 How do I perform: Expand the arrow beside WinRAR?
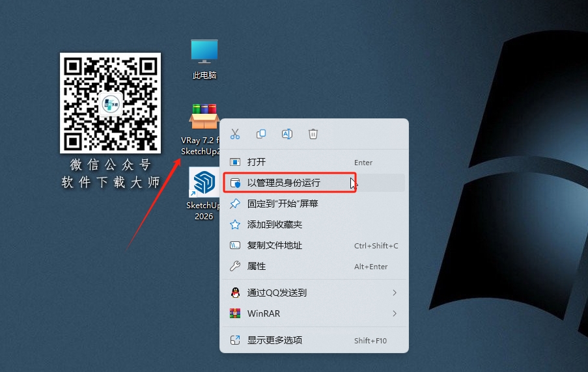[395, 313]
